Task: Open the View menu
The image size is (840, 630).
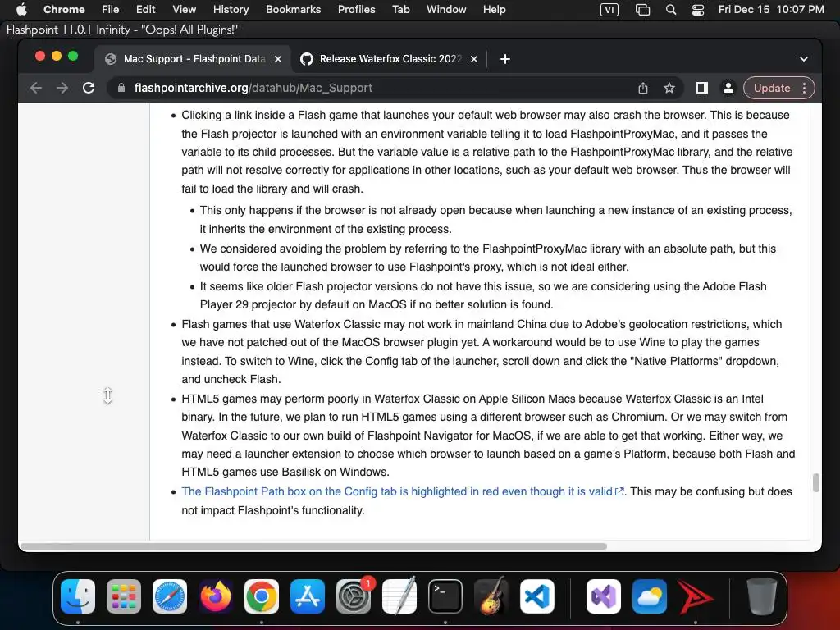Action: pyautogui.click(x=184, y=9)
